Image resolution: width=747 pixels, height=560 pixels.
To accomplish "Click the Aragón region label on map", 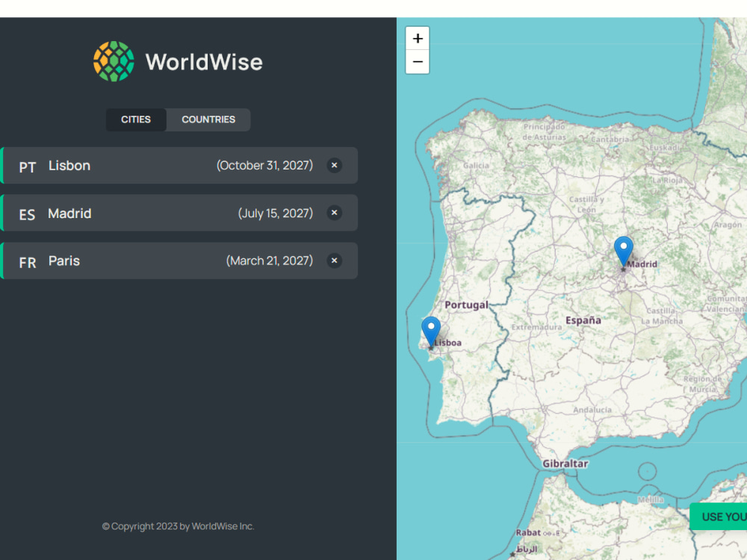I will tap(728, 224).
